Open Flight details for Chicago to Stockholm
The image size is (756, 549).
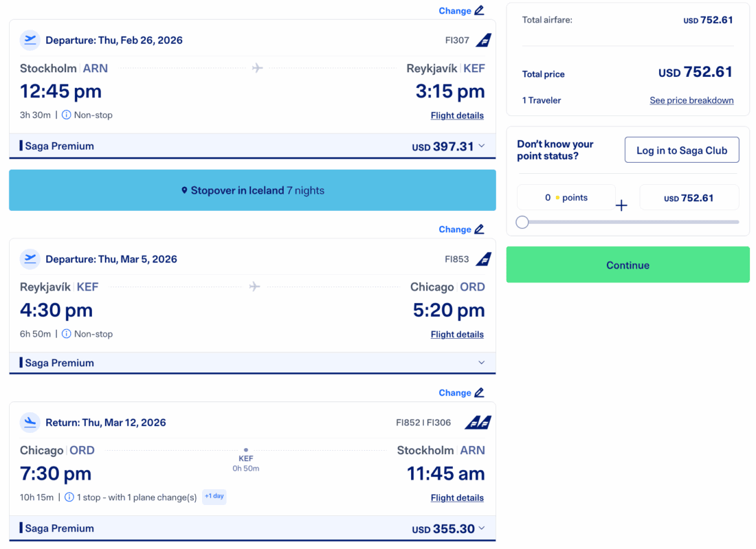457,498
